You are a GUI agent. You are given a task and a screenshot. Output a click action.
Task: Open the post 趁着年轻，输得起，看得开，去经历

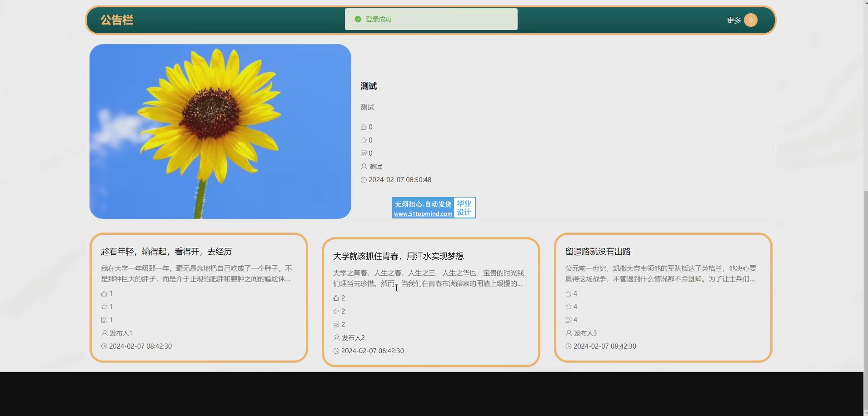pos(166,252)
